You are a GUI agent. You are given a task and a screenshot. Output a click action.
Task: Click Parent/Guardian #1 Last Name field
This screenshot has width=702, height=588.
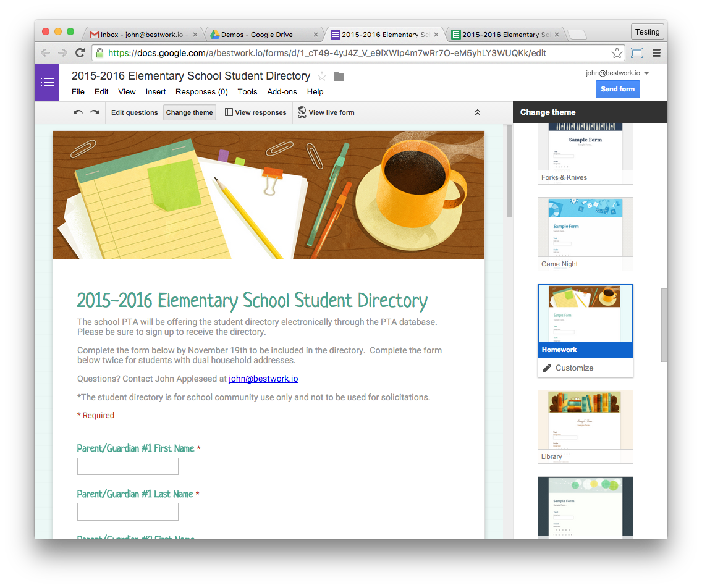pos(127,511)
